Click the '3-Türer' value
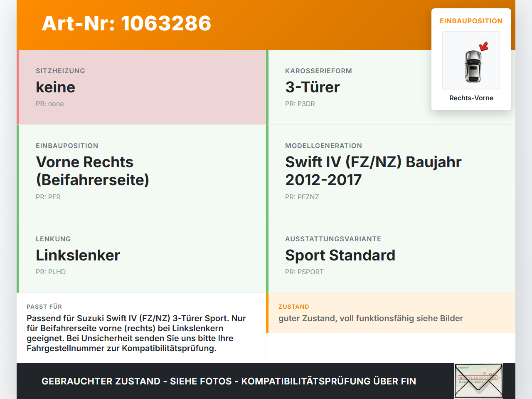The height and width of the screenshot is (399, 532). tap(313, 87)
